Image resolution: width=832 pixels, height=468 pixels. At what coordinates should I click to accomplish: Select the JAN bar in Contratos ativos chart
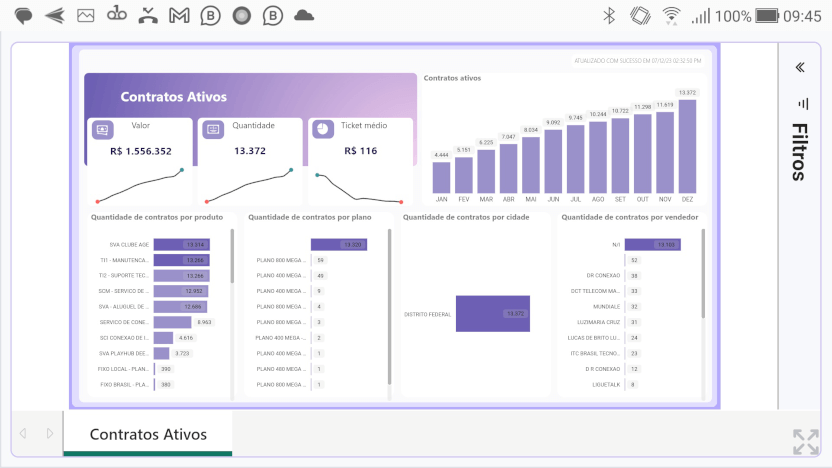click(441, 177)
